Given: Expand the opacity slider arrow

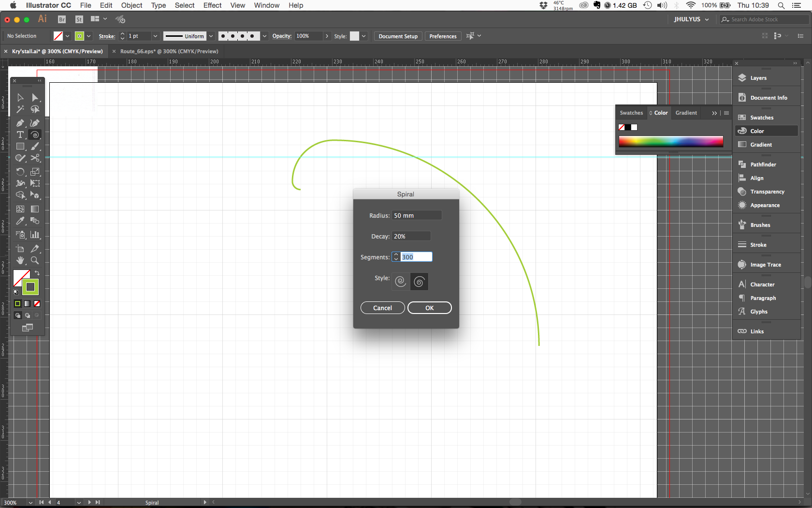Looking at the screenshot, I should coord(327,36).
